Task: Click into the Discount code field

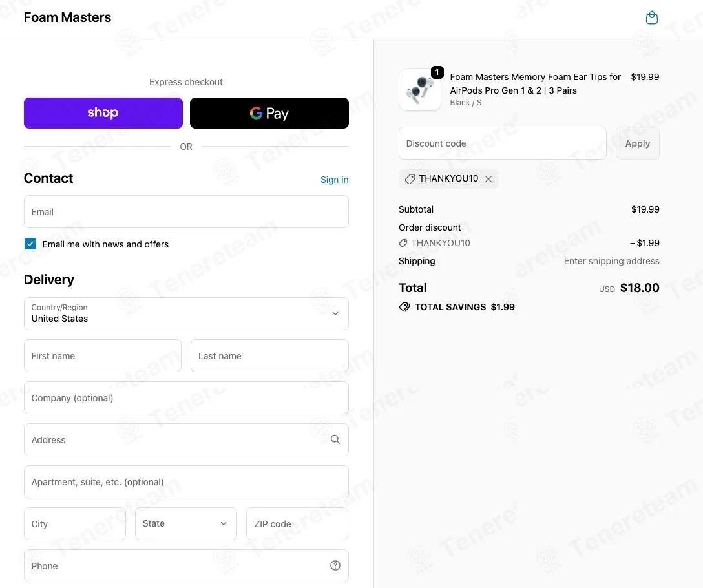Action: click(x=502, y=143)
